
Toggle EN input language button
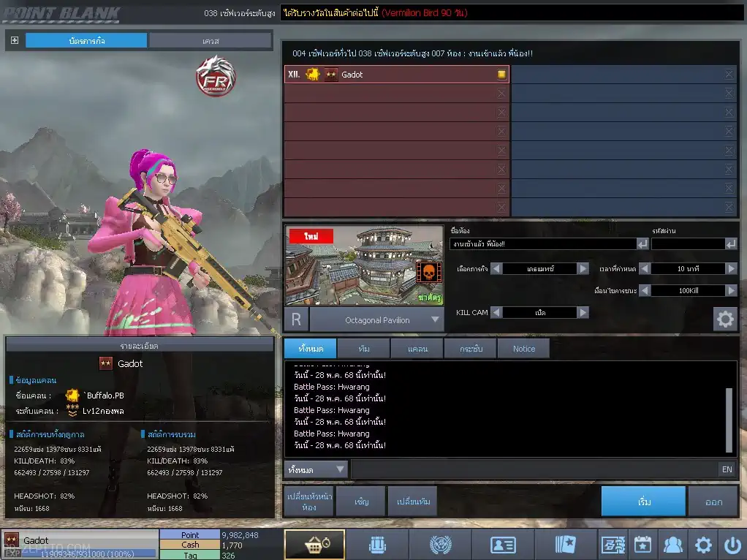coord(727,469)
